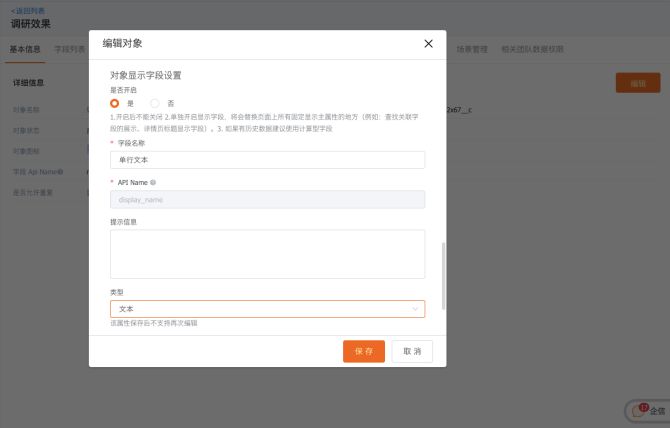Click the API Name help icon
Screen dimensions: 670x428
click(x=153, y=182)
